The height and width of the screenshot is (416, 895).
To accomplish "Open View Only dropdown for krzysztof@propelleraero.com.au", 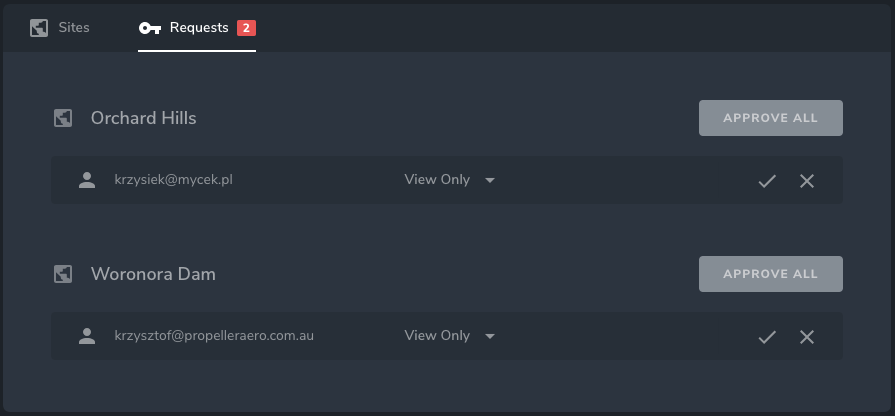I will (449, 336).
